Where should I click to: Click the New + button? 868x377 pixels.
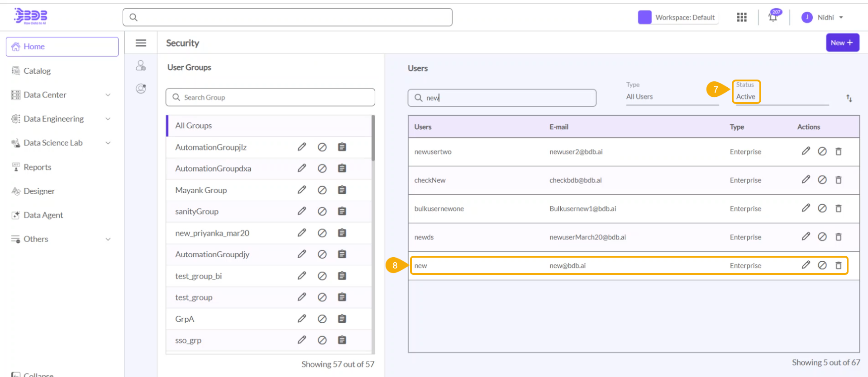tap(842, 43)
